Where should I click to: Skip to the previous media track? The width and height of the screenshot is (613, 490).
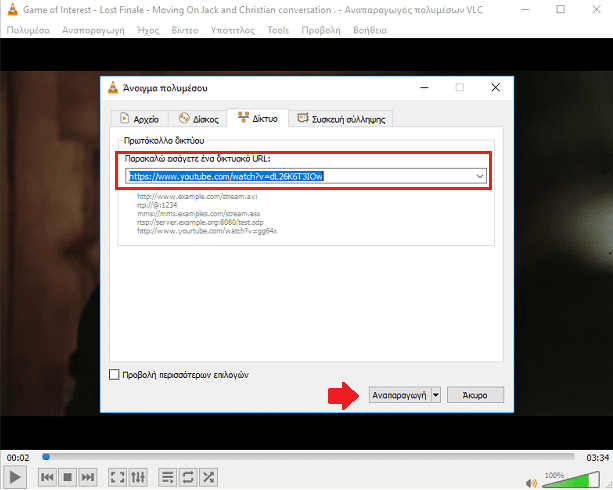pos(47,477)
